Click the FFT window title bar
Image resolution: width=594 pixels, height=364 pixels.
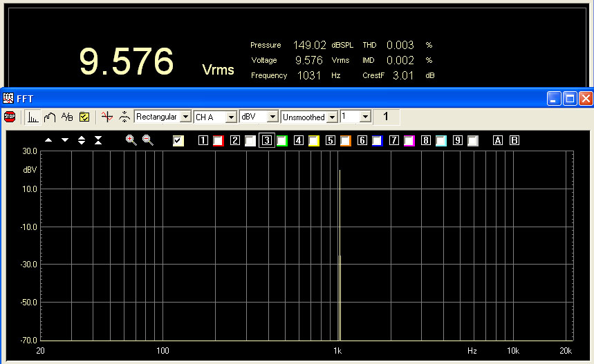(x=277, y=99)
